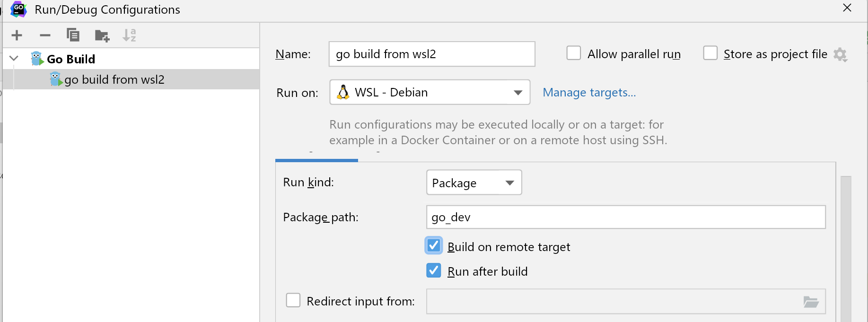Image resolution: width=868 pixels, height=322 pixels.
Task: Click the Add New Configuration plus icon
Action: [17, 35]
